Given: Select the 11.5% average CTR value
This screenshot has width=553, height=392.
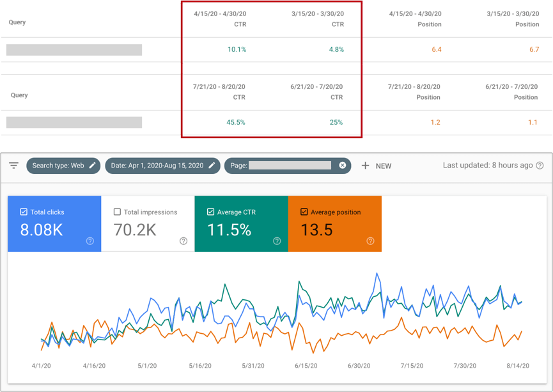Looking at the screenshot, I should click(x=230, y=230).
